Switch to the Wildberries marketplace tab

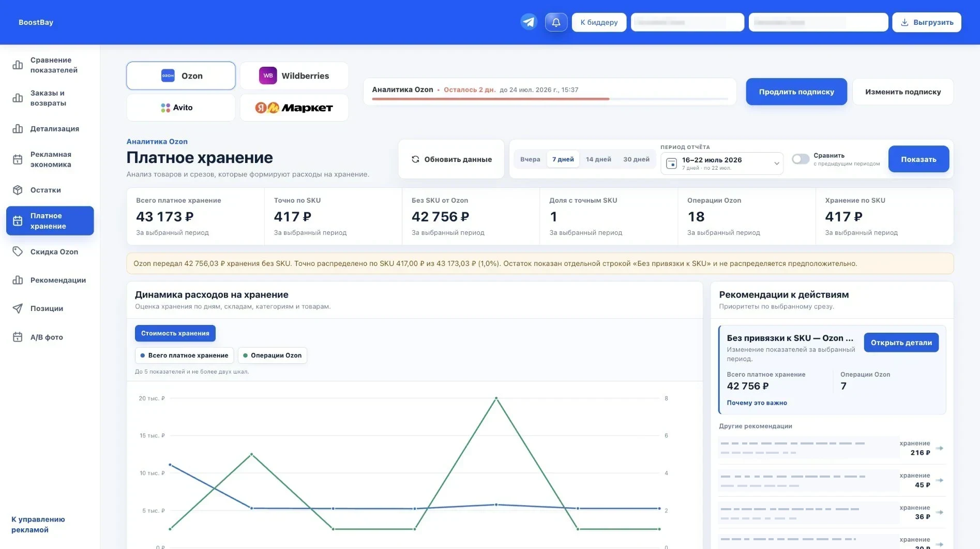coord(294,76)
